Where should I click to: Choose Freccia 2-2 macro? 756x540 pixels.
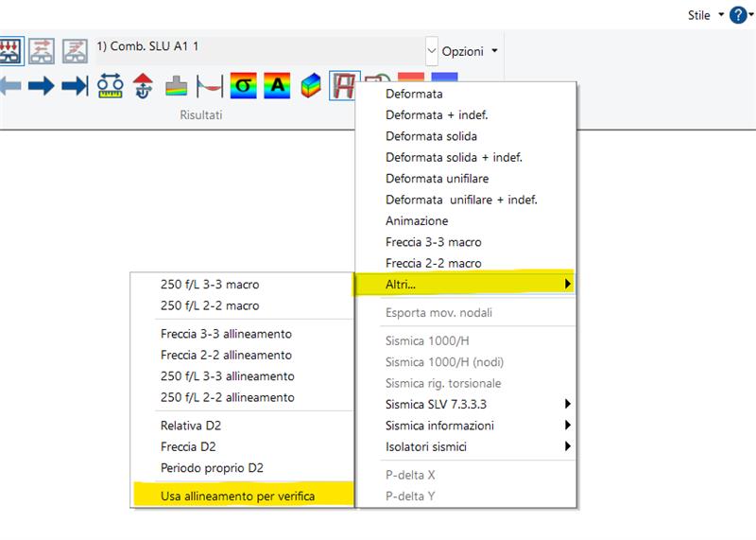(466, 263)
